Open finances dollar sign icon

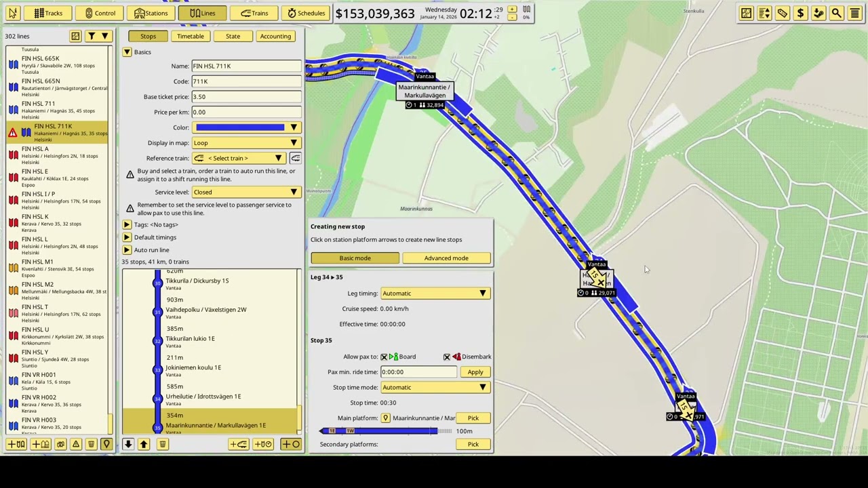click(800, 13)
